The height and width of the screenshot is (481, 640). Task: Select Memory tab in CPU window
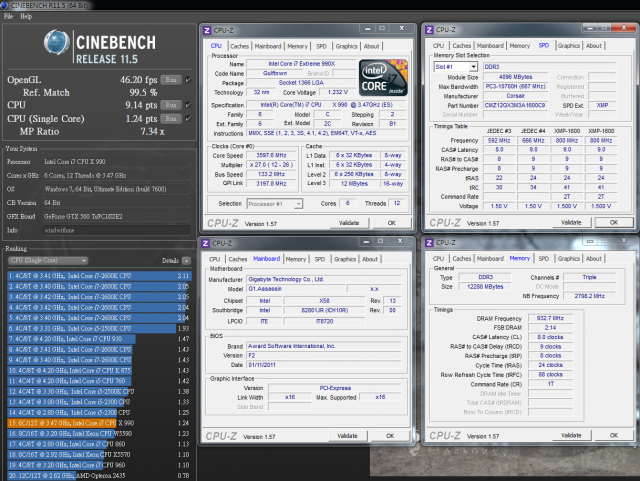click(x=297, y=46)
